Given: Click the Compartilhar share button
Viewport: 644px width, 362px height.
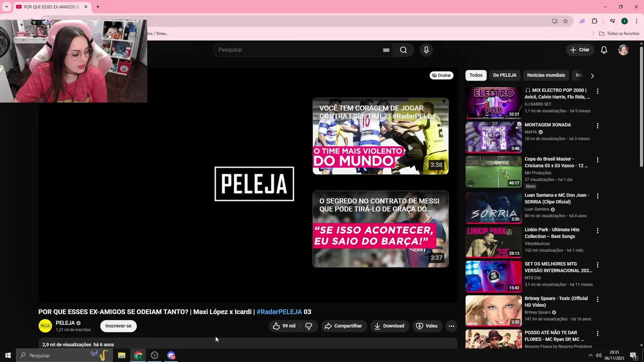Looking at the screenshot, I should tap(344, 326).
